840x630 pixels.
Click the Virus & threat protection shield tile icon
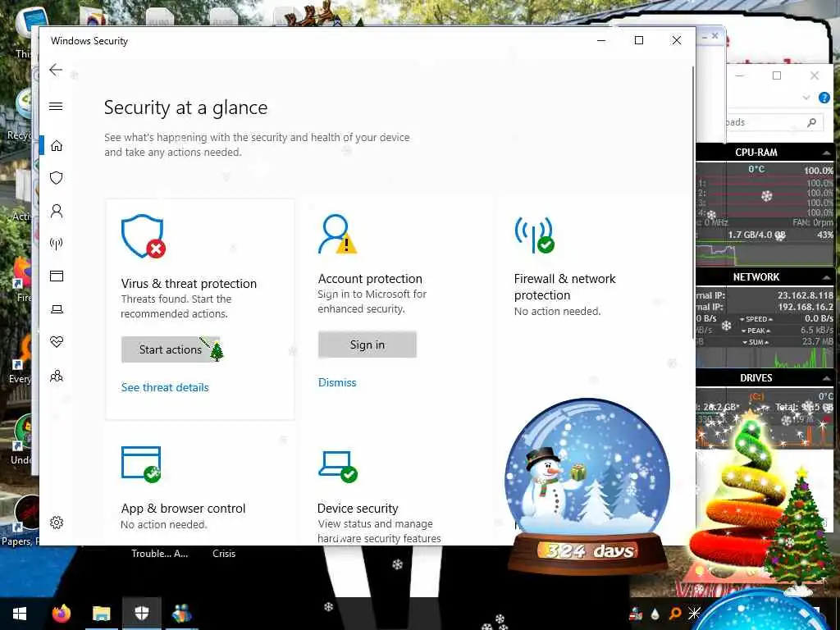point(143,236)
